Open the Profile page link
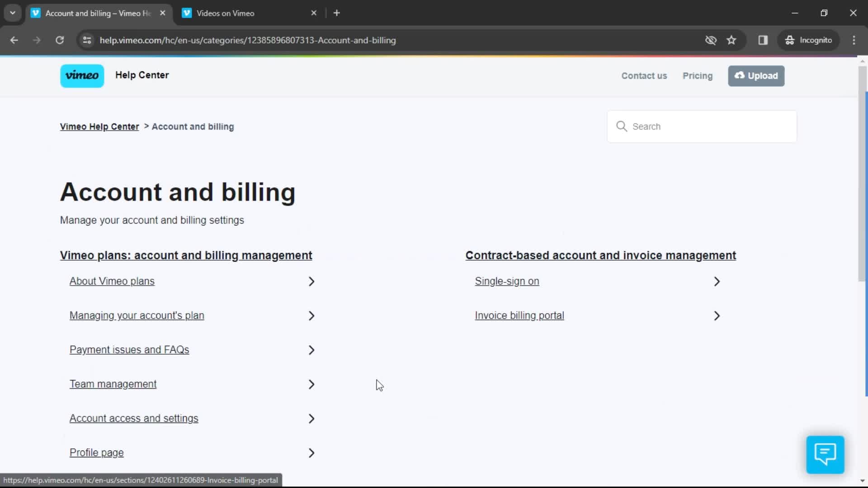The height and width of the screenshot is (488, 868). (97, 453)
